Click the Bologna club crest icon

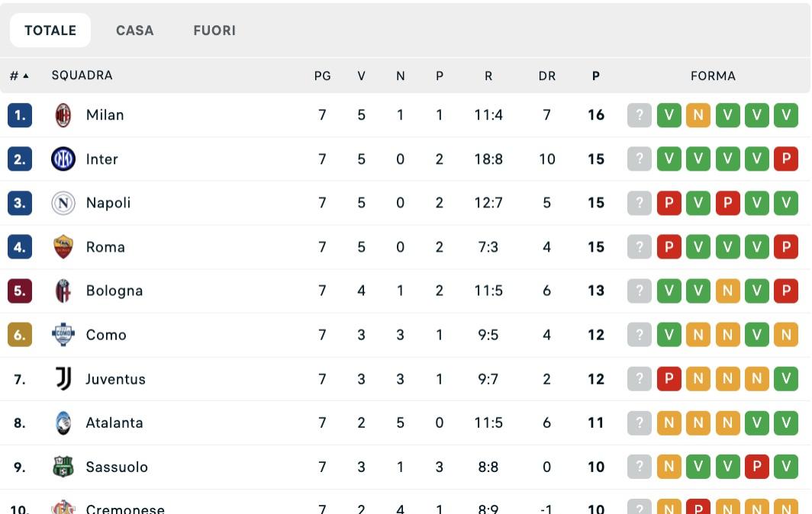[x=63, y=291]
